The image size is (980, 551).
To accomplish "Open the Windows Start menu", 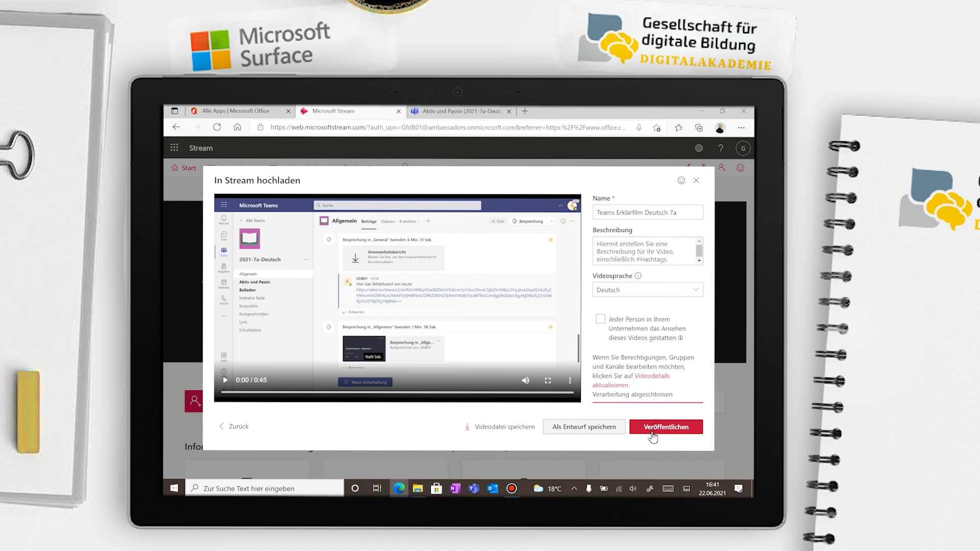I will (x=174, y=488).
